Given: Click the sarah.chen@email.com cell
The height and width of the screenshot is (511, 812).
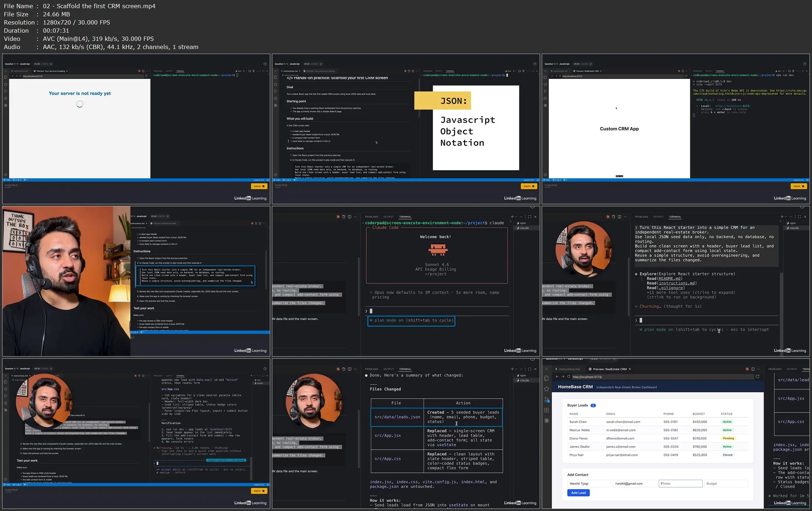Looking at the screenshot, I should pos(623,422).
